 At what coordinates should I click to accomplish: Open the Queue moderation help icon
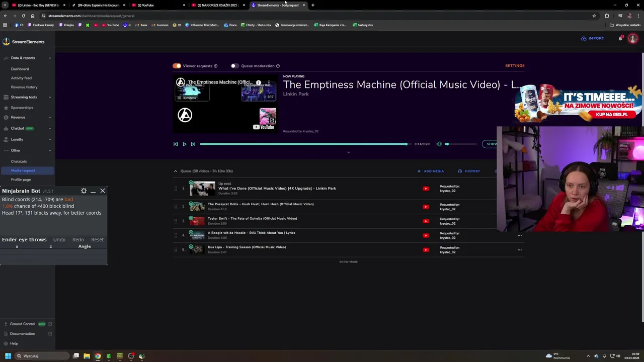(278, 66)
